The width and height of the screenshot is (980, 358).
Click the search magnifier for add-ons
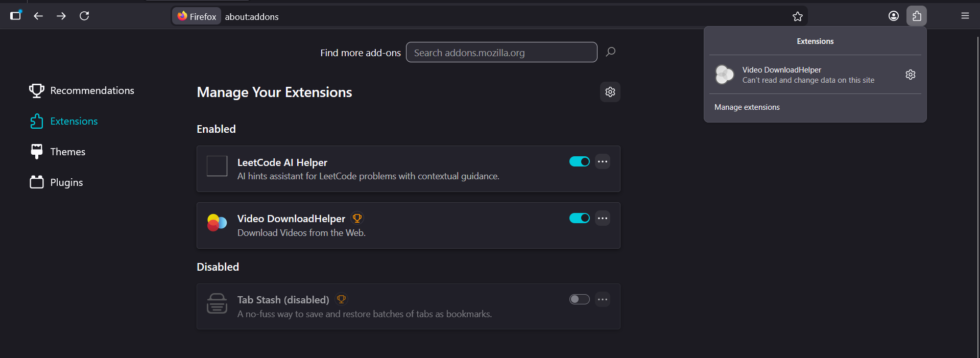coord(610,52)
